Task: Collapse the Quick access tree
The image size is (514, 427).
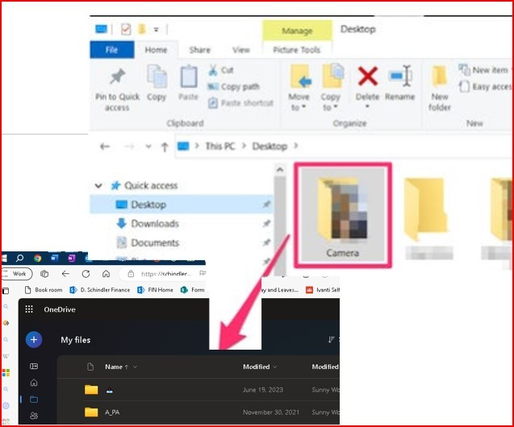Action: 99,185
